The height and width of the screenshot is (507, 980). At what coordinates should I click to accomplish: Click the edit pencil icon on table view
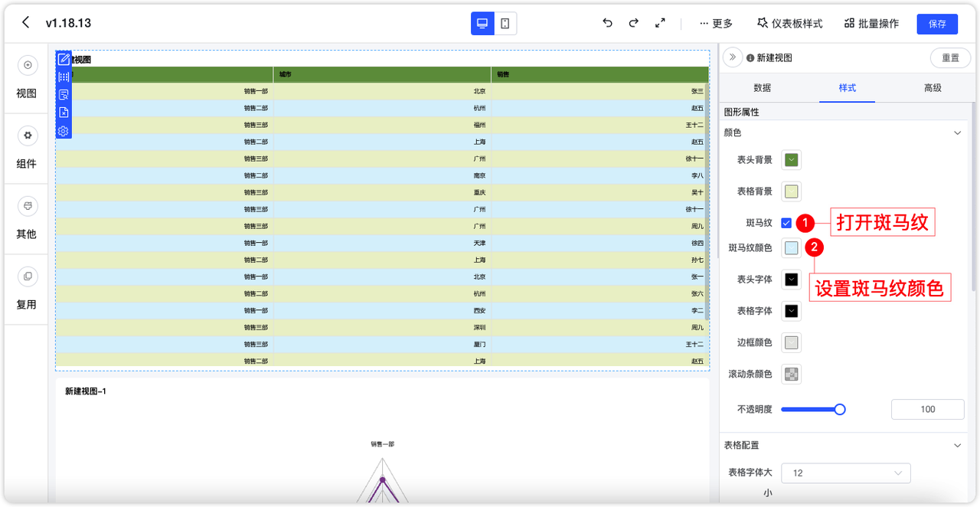tap(64, 59)
